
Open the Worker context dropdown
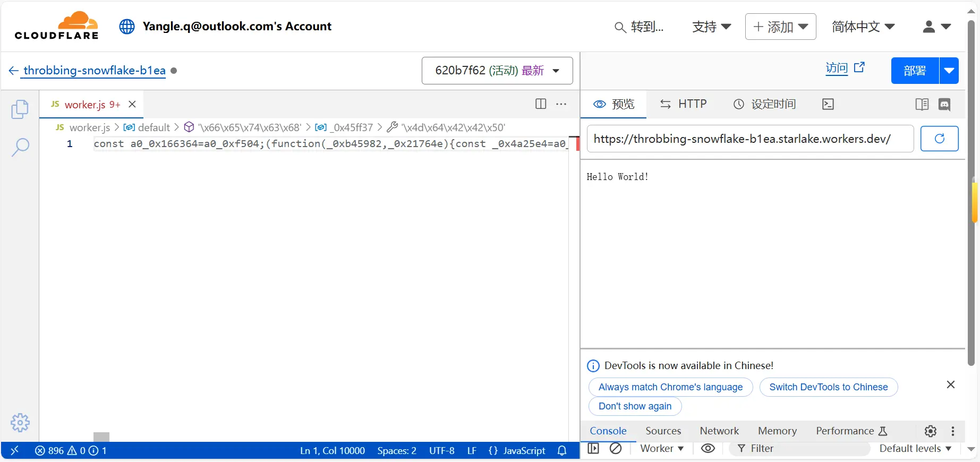[x=662, y=448]
